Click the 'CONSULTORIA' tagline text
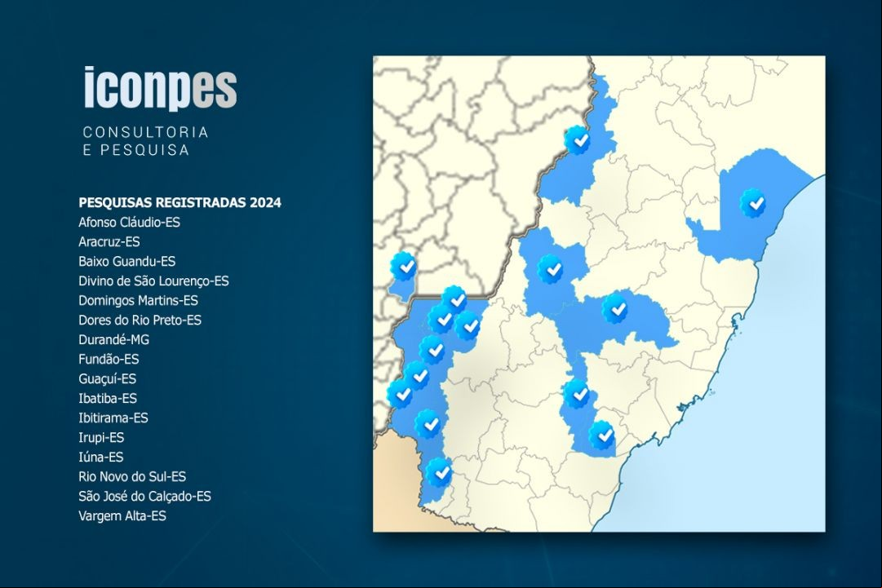Viewport: 882px width, 588px height. 146,133
